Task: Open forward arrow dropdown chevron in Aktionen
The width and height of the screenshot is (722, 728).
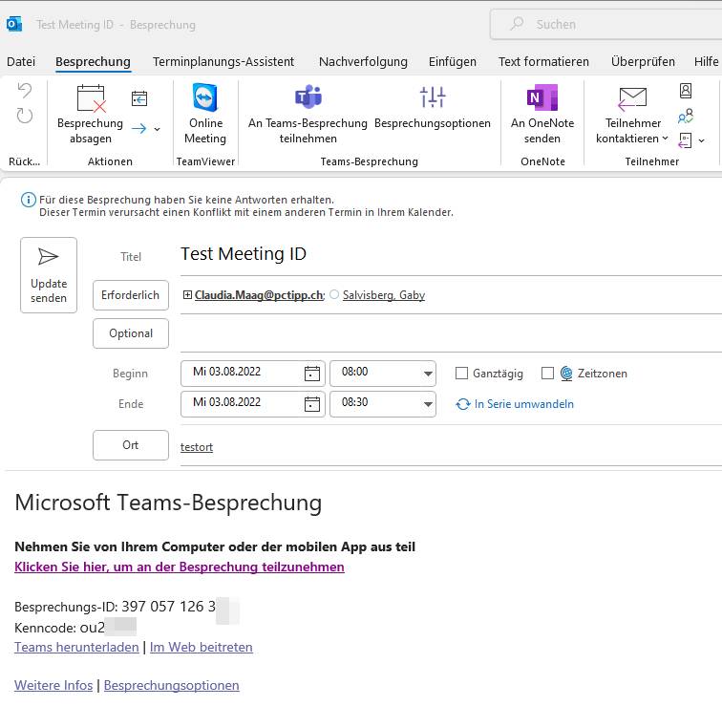Action: coord(158,129)
